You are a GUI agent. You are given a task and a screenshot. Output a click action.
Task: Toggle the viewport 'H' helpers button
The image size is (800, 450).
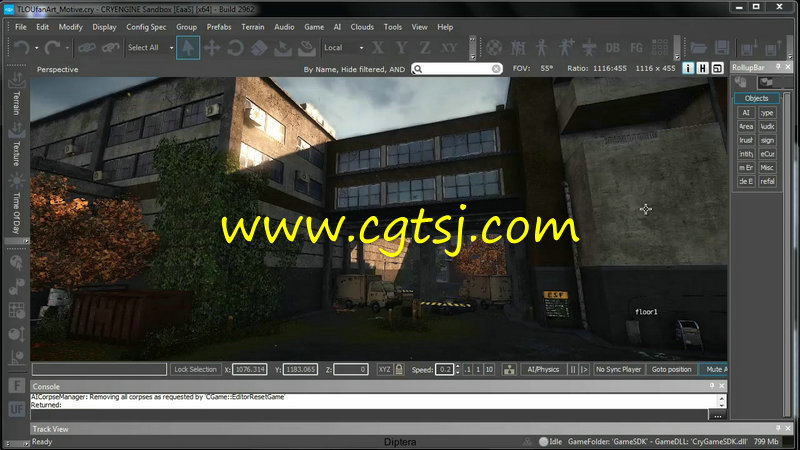pyautogui.click(x=703, y=68)
